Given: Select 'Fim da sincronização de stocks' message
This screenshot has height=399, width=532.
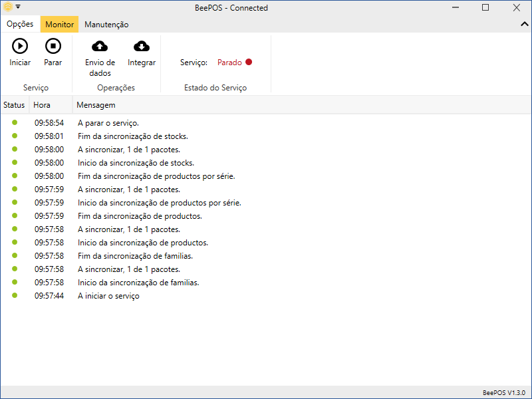Looking at the screenshot, I should click(x=134, y=136).
